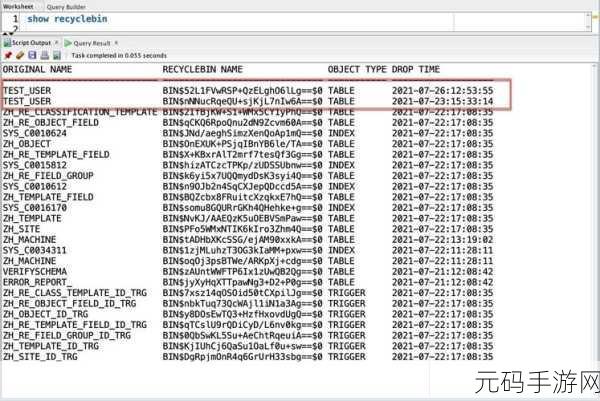This screenshot has height=401, width=600.
Task: Print the script output using the printer icon
Action: 44,55
